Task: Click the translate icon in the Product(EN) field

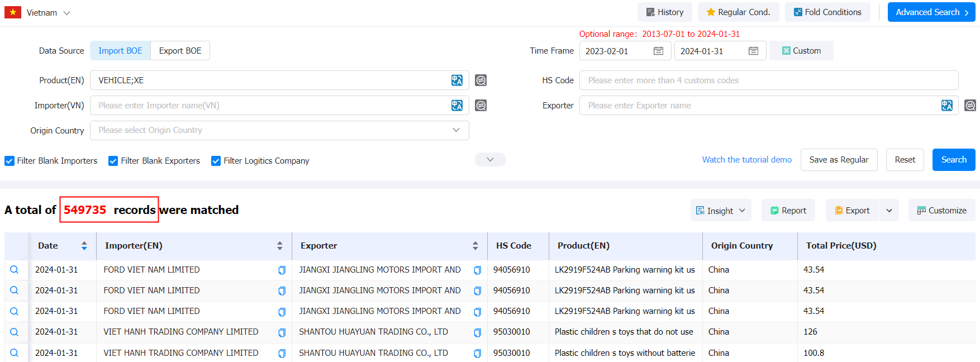Action: 456,80
